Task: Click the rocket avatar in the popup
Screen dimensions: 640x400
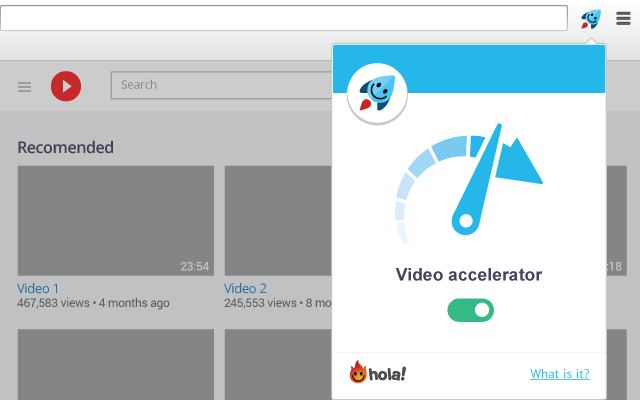Action: point(377,93)
